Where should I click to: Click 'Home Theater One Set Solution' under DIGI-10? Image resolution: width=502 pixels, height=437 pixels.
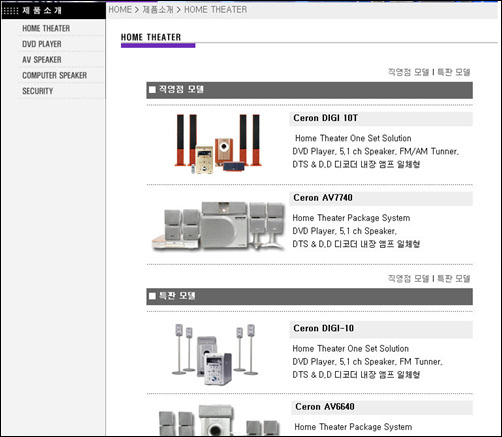click(350, 349)
